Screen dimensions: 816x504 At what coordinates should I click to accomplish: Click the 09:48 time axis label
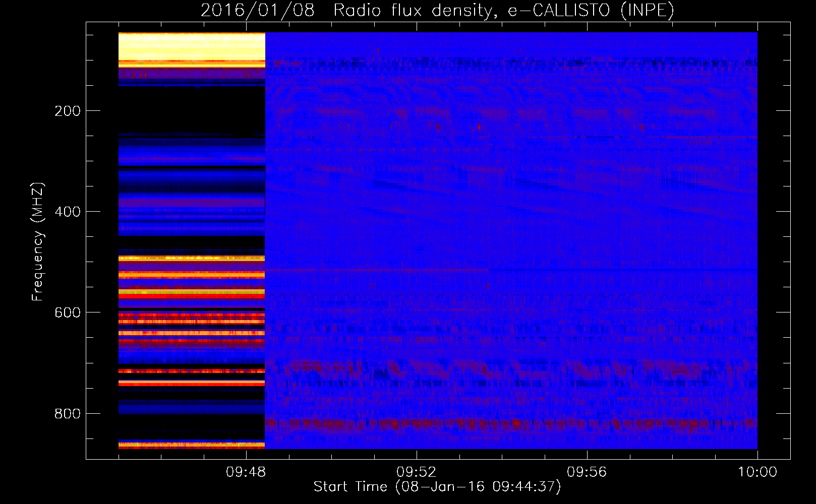point(246,472)
